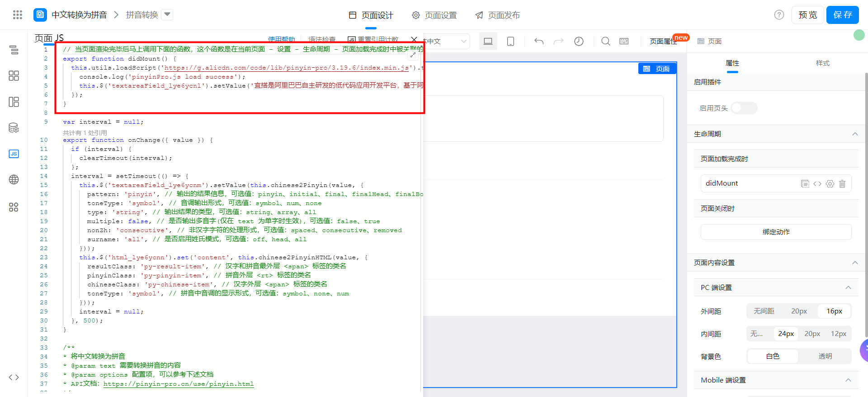
Task: Switch canvas to mobile phone preview icon
Action: tap(510, 41)
